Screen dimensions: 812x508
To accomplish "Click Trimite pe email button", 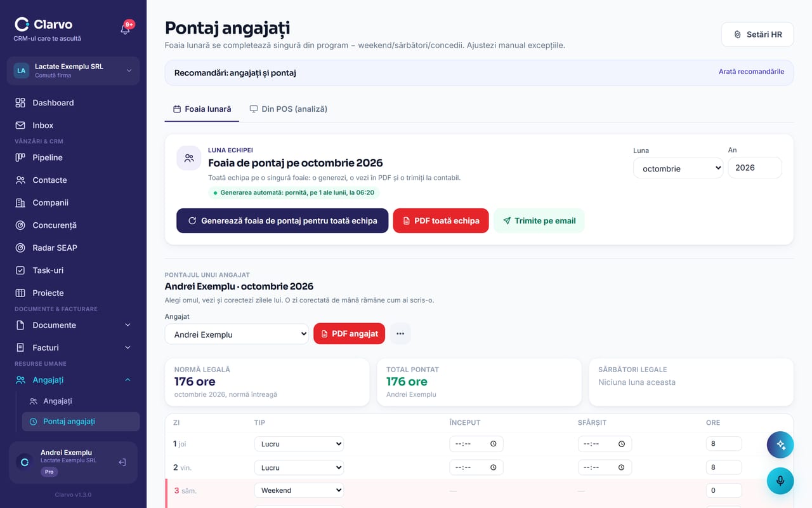I will click(539, 221).
